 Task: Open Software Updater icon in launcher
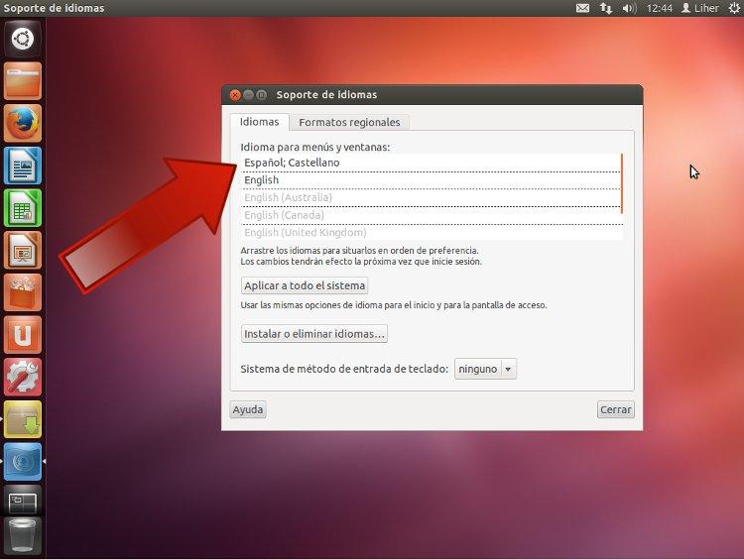(22, 419)
